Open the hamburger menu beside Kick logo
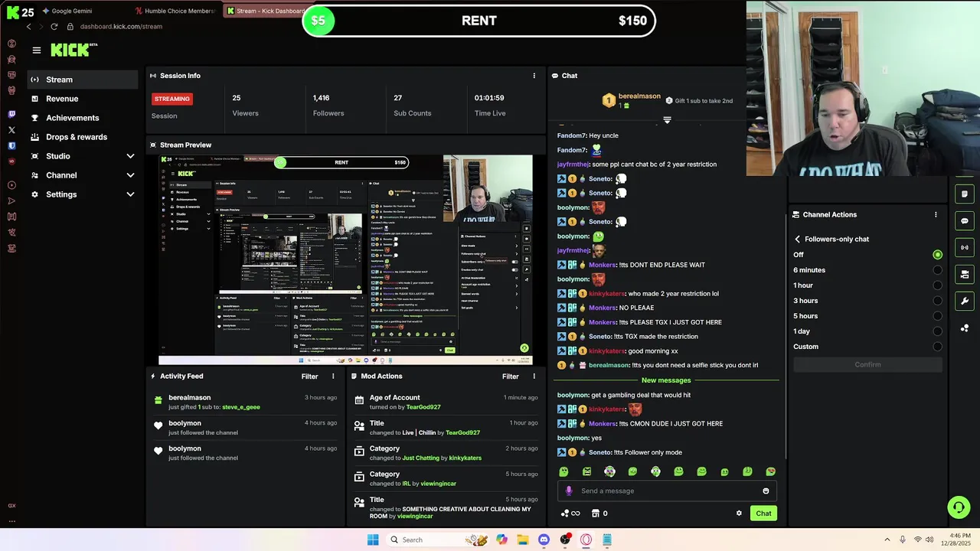980x551 pixels. tap(36, 51)
